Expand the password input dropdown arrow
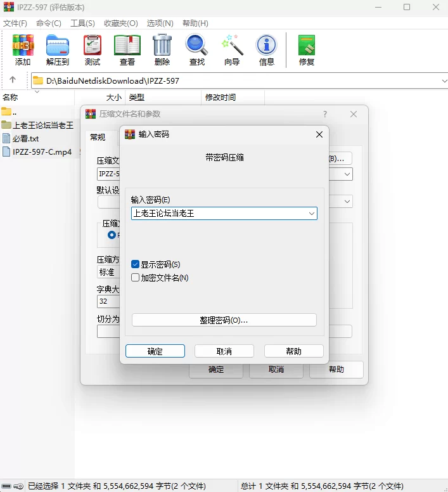Image resolution: width=448 pixels, height=492 pixels. [311, 214]
